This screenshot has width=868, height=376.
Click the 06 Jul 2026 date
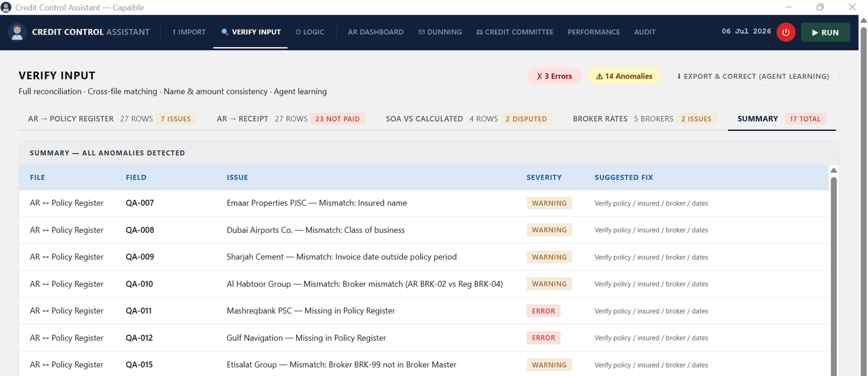pos(746,32)
